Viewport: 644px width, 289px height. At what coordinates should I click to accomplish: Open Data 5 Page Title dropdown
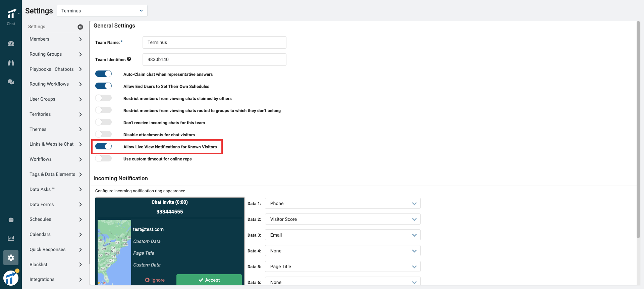(x=342, y=267)
